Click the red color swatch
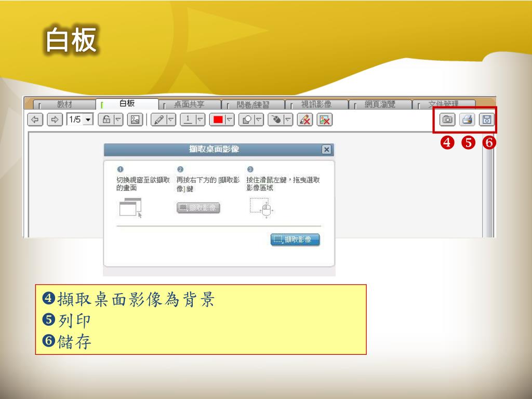 [218, 120]
